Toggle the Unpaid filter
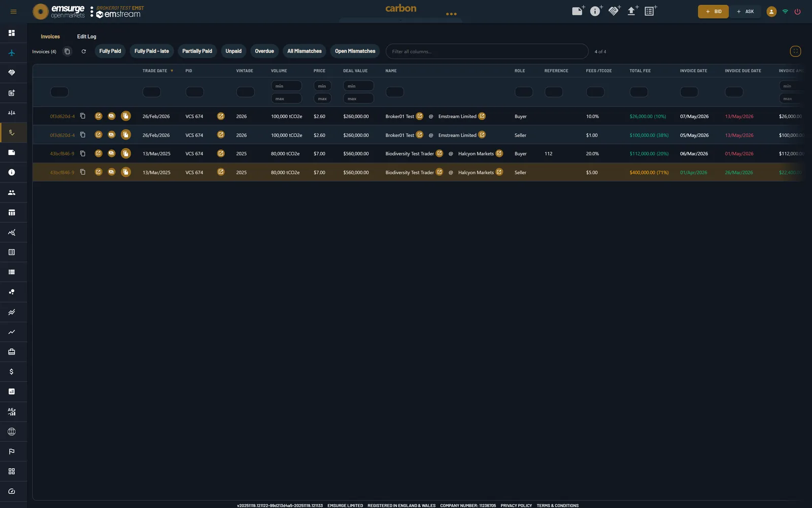812x508 pixels. click(x=233, y=51)
